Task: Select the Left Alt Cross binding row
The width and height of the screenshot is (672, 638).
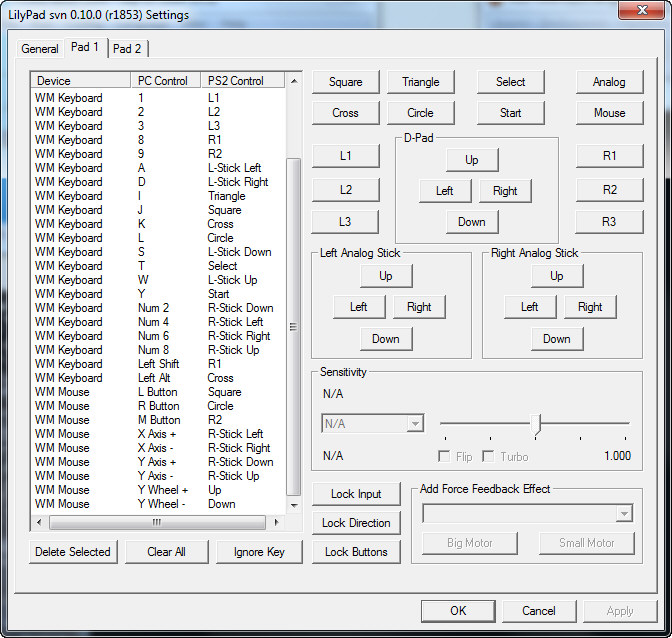Action: click(158, 378)
